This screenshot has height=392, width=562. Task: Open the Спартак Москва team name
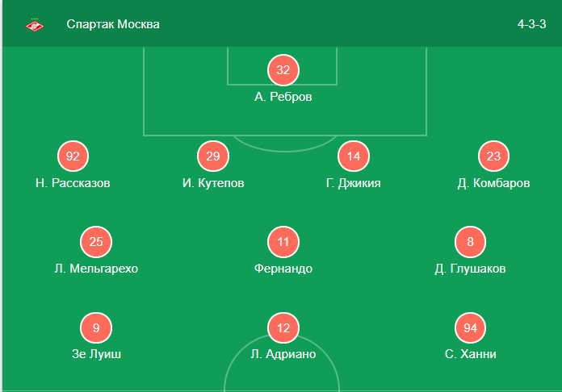coord(113,24)
